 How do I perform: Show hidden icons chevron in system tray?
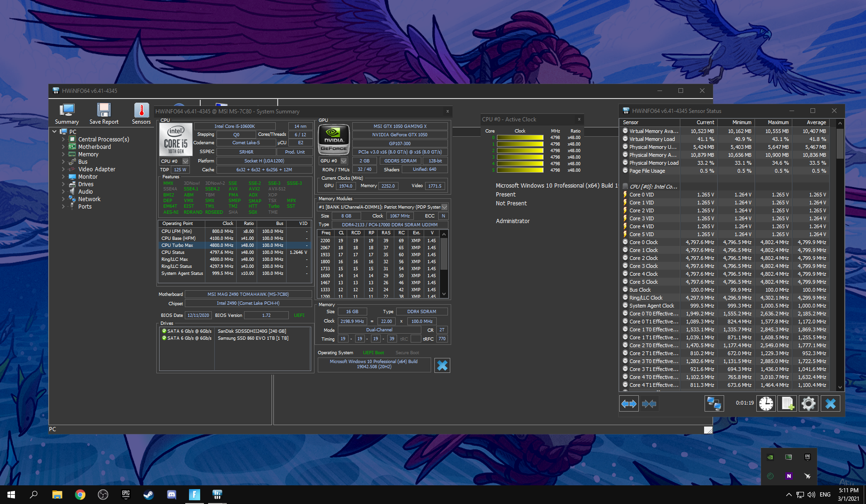pyautogui.click(x=789, y=495)
